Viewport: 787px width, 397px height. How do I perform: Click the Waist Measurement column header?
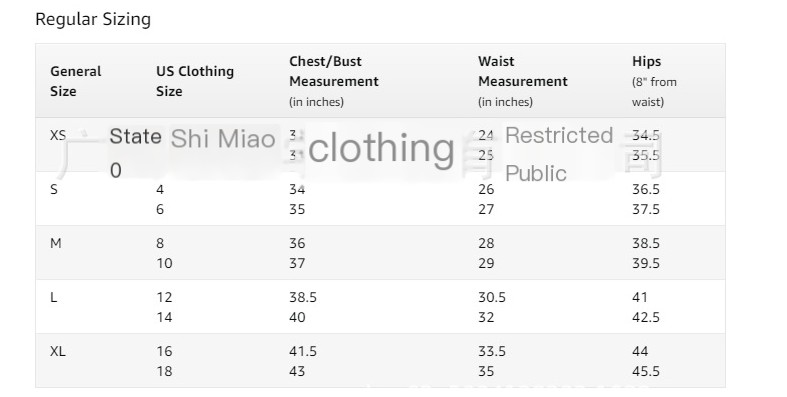coord(522,81)
